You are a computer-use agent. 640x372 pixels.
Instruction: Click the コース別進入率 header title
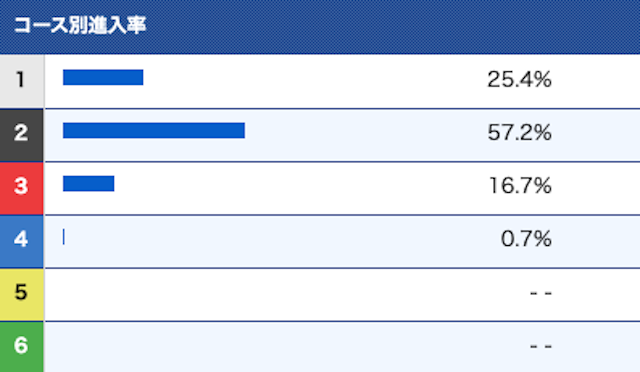tap(80, 25)
